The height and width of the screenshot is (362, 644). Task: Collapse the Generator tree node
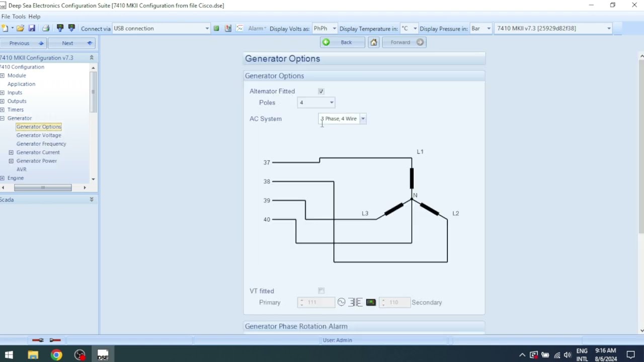coord(3,118)
